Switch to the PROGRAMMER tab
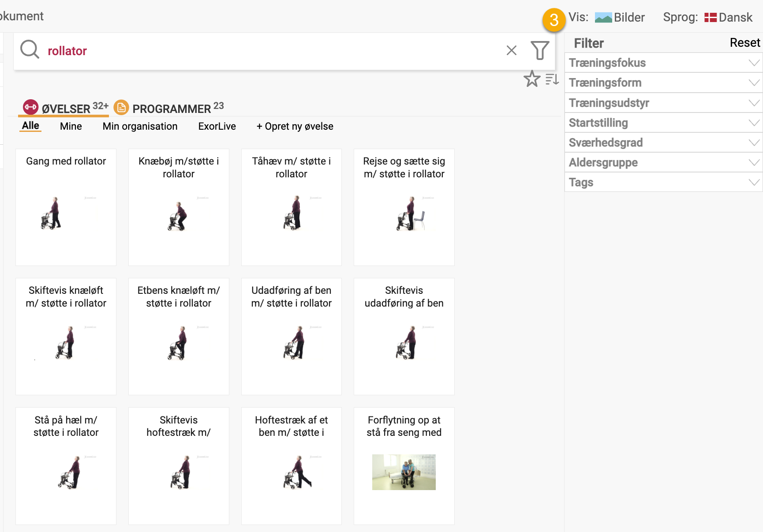This screenshot has height=532, width=763. [x=169, y=108]
